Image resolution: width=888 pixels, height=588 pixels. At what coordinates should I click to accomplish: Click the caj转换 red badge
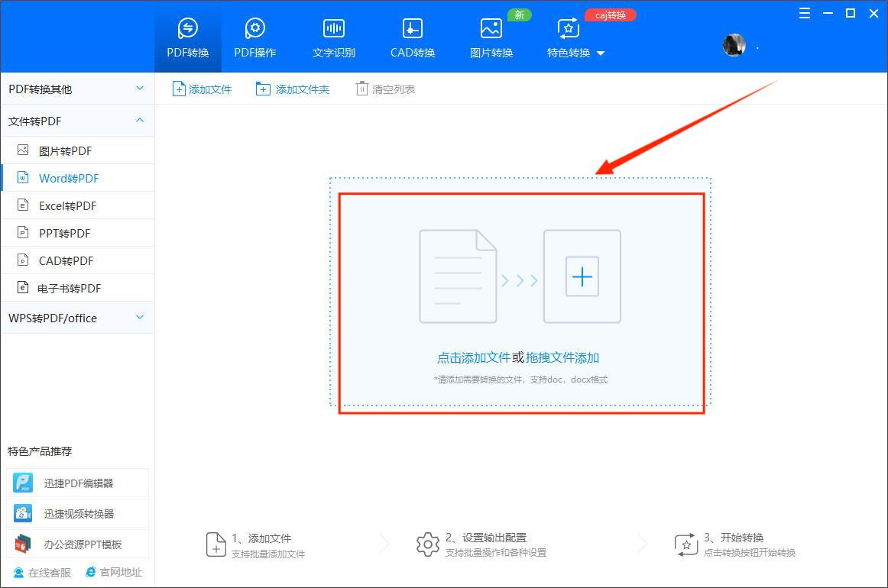pyautogui.click(x=610, y=14)
